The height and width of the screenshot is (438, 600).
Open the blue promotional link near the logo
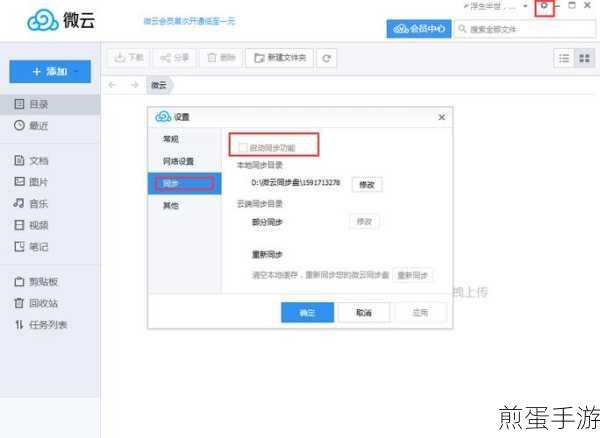[x=190, y=21]
